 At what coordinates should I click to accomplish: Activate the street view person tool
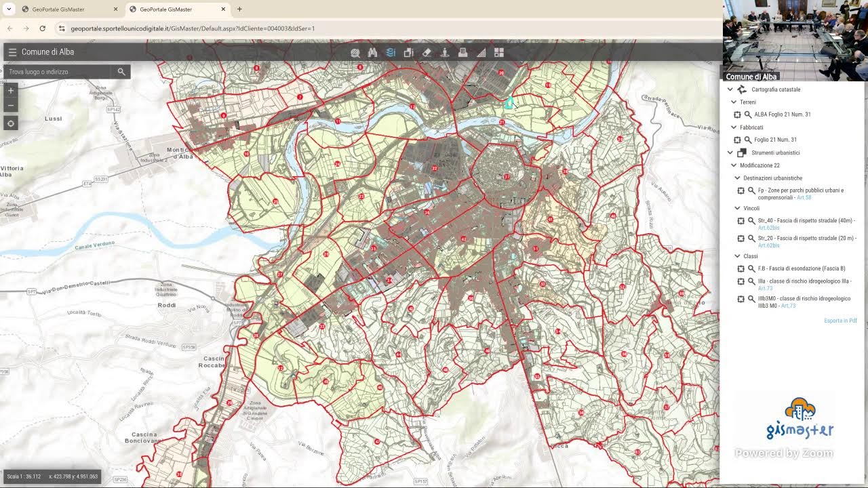445,52
